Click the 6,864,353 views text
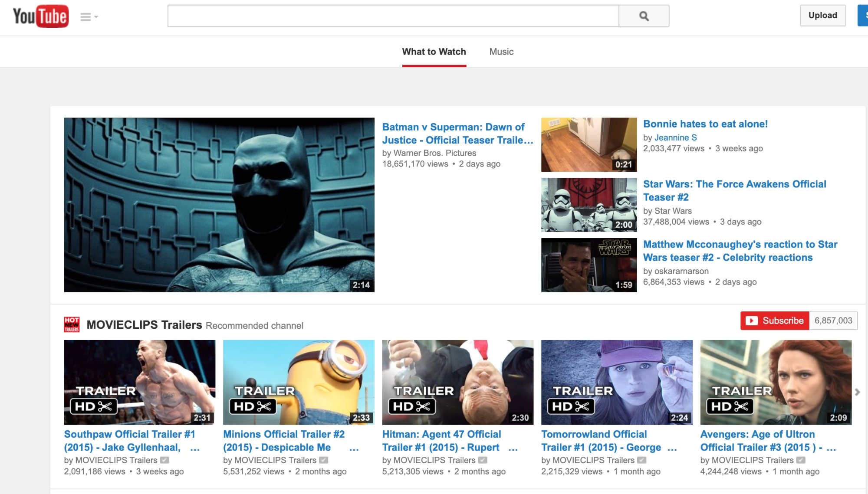 point(674,282)
